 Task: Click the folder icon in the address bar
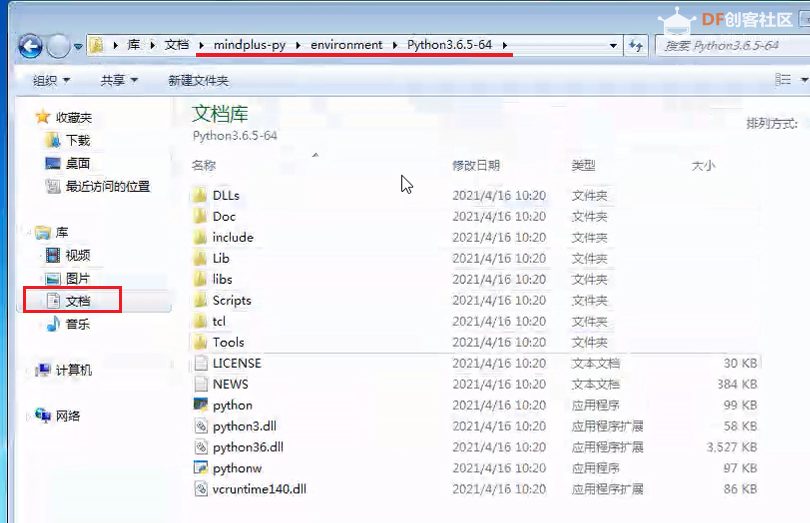pos(96,45)
